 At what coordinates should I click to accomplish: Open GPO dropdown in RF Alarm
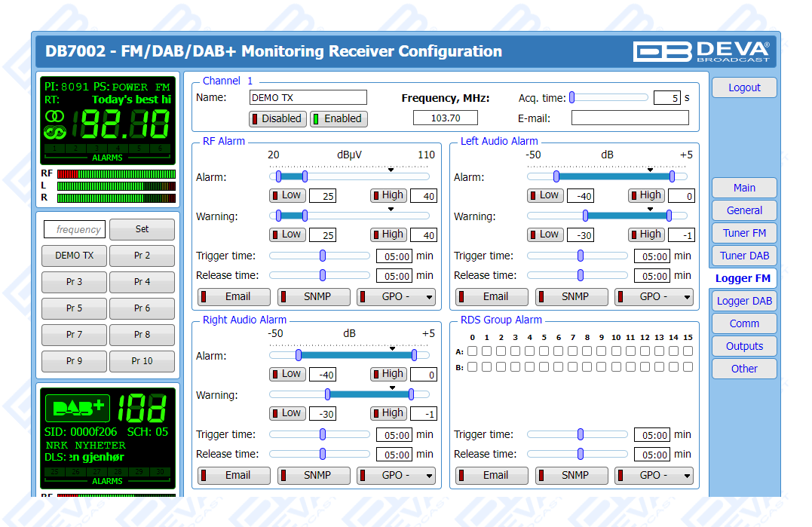[396, 296]
